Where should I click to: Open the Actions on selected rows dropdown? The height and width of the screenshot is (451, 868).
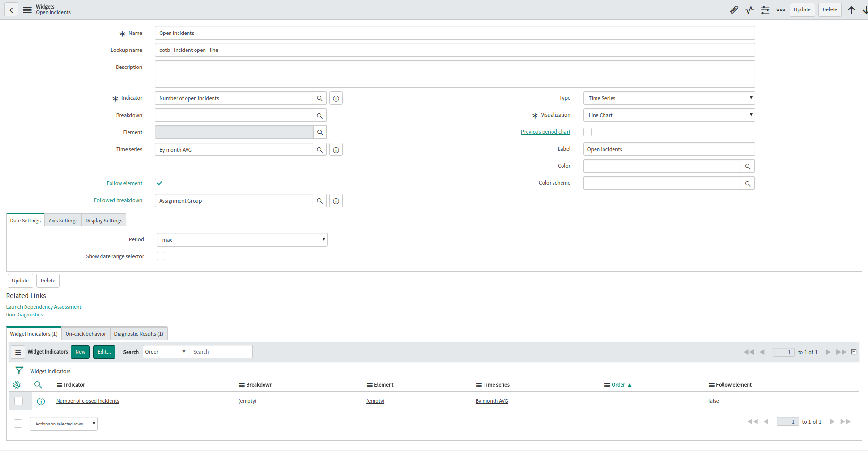pos(63,424)
